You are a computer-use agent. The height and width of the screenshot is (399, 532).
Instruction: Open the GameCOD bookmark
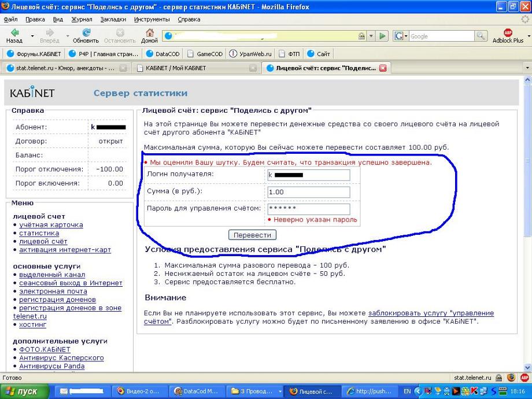tap(205, 54)
